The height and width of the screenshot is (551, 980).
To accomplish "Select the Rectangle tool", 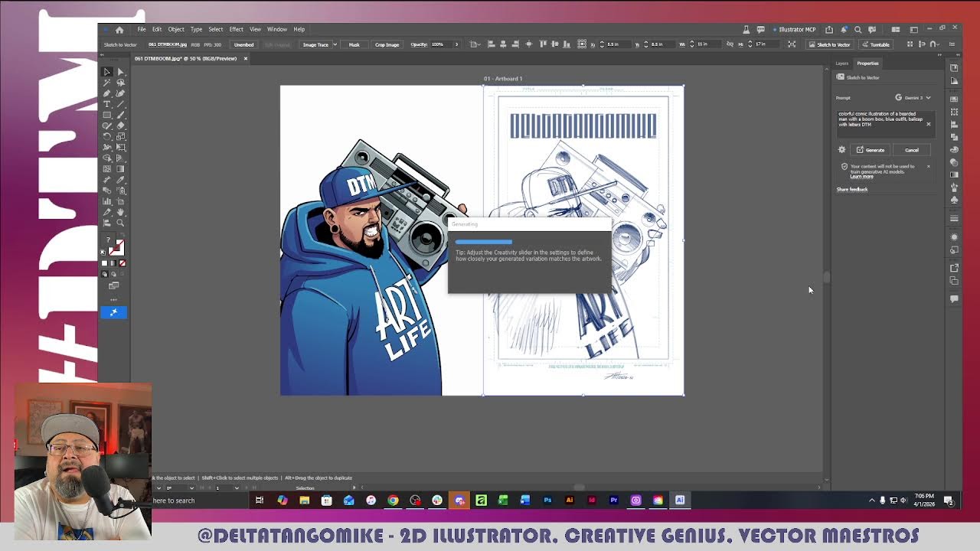I will click(x=107, y=115).
